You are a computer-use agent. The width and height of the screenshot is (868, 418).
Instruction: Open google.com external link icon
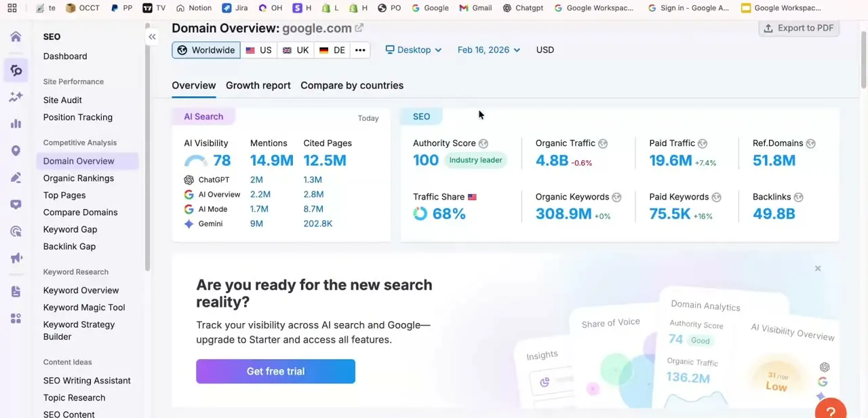[x=359, y=28]
